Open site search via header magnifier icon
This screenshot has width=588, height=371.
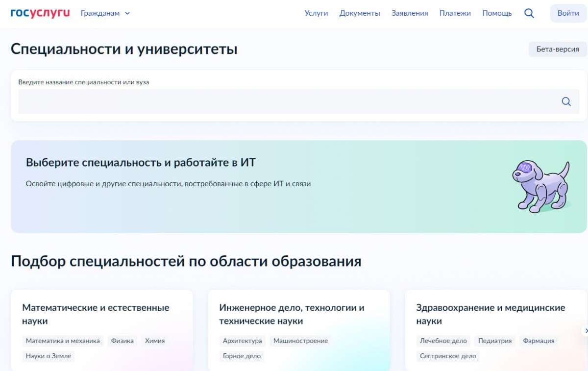click(529, 13)
